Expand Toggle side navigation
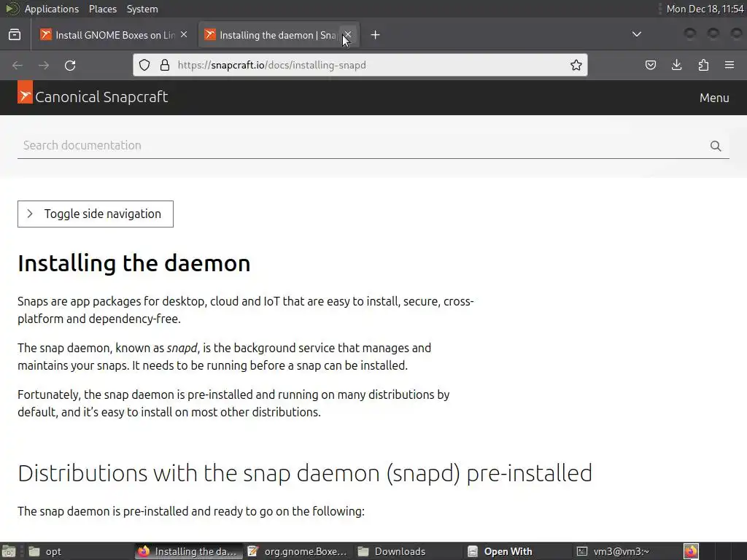This screenshot has height=560, width=747. (x=96, y=214)
